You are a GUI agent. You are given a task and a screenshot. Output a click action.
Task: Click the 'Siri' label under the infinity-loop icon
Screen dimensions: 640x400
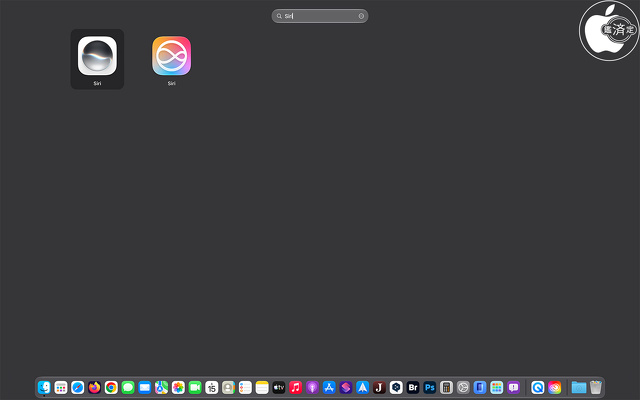(x=171, y=83)
